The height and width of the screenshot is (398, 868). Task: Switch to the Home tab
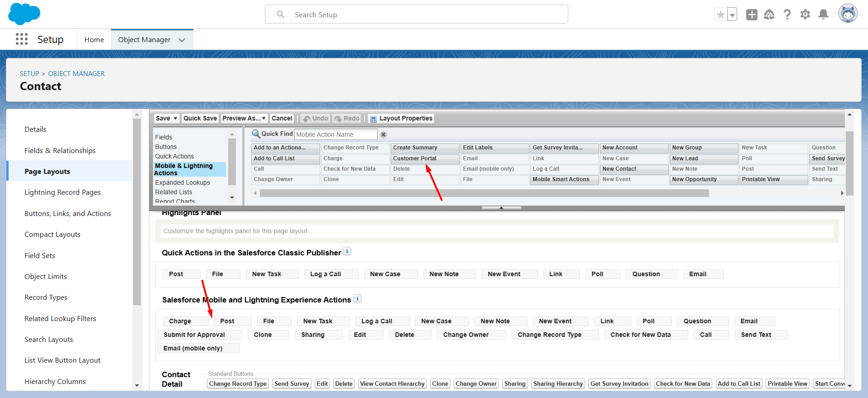pos(94,40)
